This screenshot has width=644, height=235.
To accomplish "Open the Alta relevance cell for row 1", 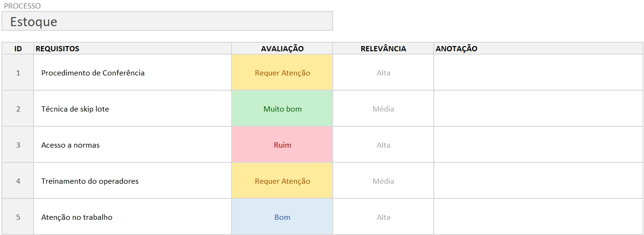I will tap(383, 73).
